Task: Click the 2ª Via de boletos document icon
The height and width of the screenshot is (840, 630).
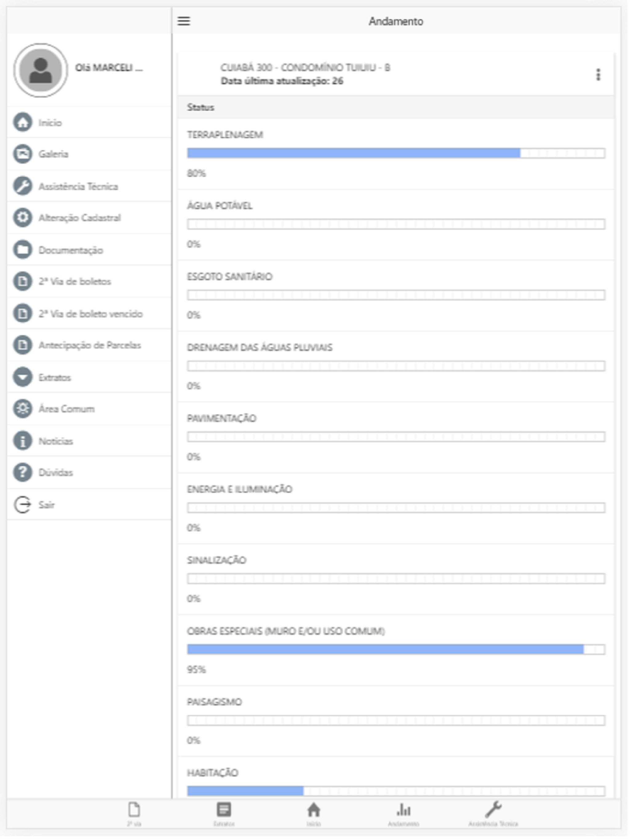Action: point(23,281)
